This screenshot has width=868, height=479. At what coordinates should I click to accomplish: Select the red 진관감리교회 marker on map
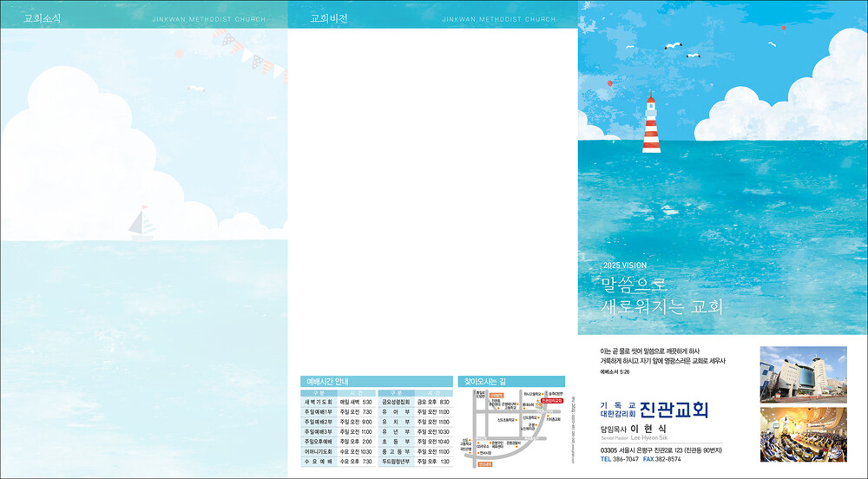pos(550,402)
